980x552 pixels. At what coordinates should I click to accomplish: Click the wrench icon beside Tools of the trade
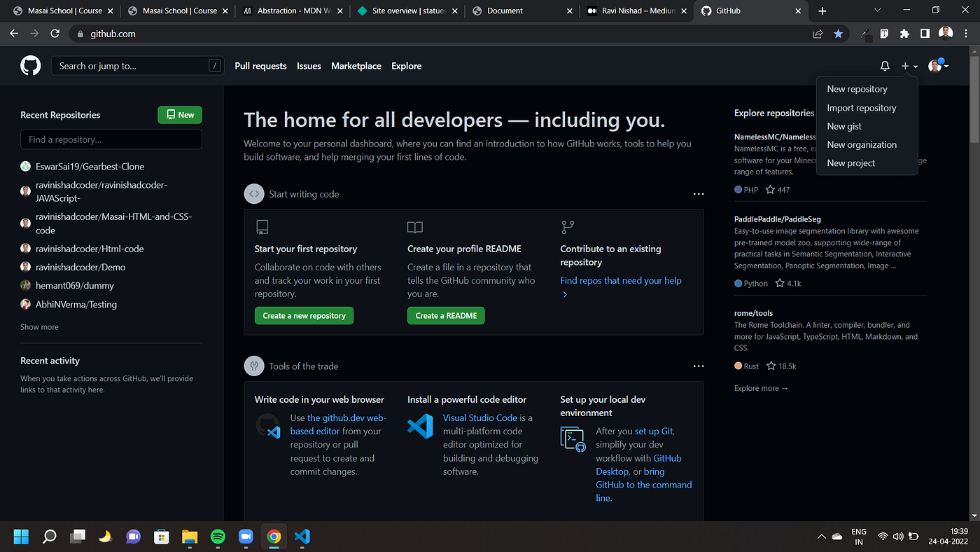[254, 366]
